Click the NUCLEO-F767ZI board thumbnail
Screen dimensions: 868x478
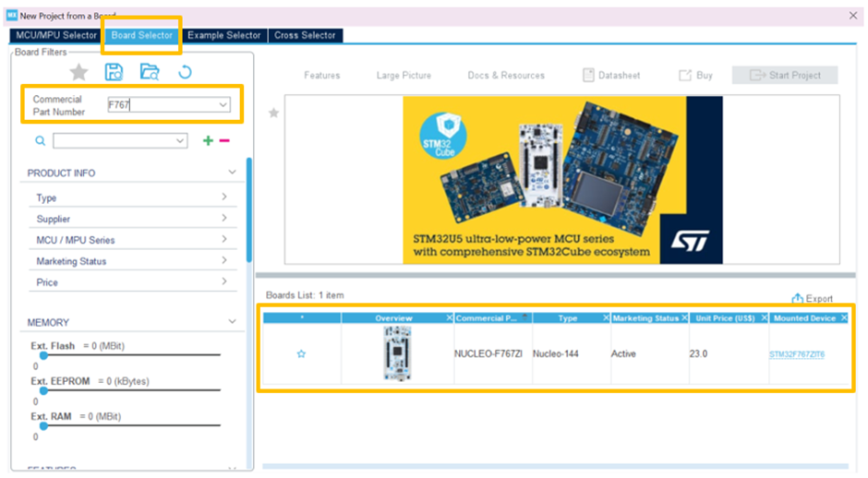click(x=396, y=353)
